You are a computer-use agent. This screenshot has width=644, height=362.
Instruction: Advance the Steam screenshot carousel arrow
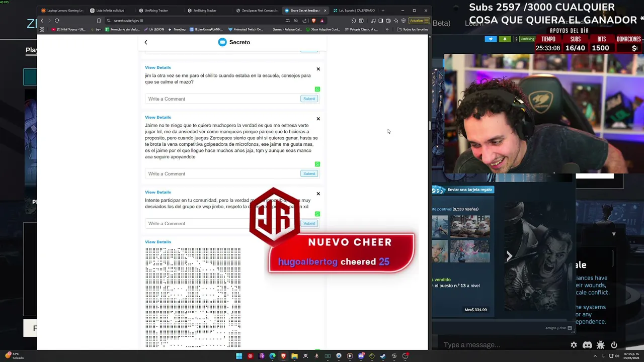point(509,256)
